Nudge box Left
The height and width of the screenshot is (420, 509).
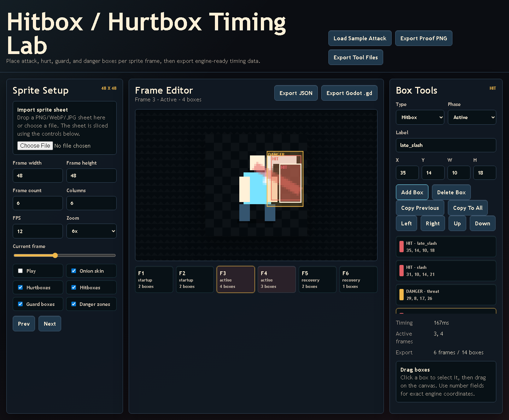pyautogui.click(x=406, y=223)
